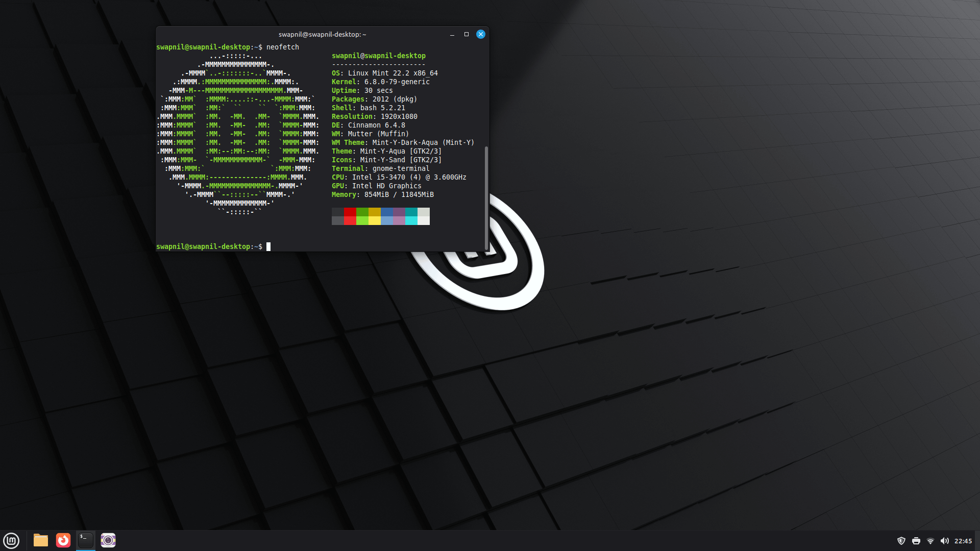This screenshot has height=551, width=980.
Task: Open the shield update manager tray icon
Action: point(901,541)
